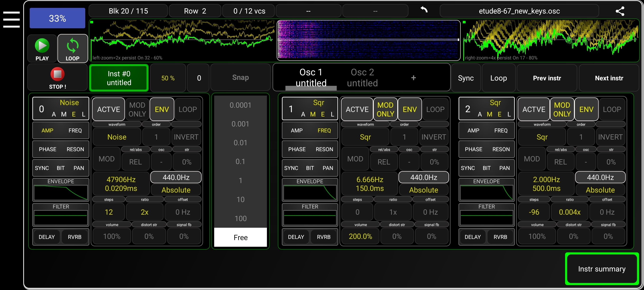Switch to the Osc 2 untitled tab
644x290 pixels.
tap(362, 77)
